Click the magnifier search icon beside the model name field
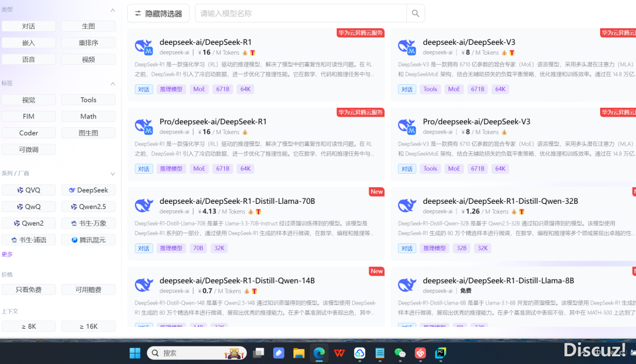This screenshot has height=364, width=636. pyautogui.click(x=415, y=14)
